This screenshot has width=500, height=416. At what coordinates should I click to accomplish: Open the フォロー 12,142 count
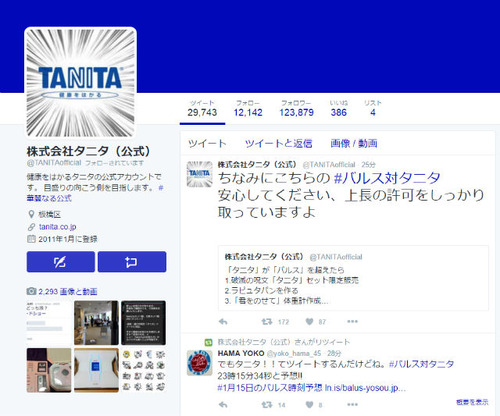click(248, 108)
